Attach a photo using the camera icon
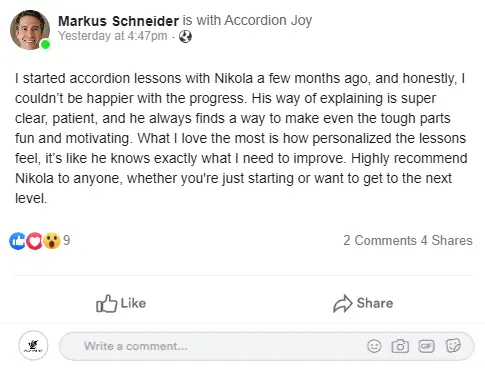 (x=400, y=346)
